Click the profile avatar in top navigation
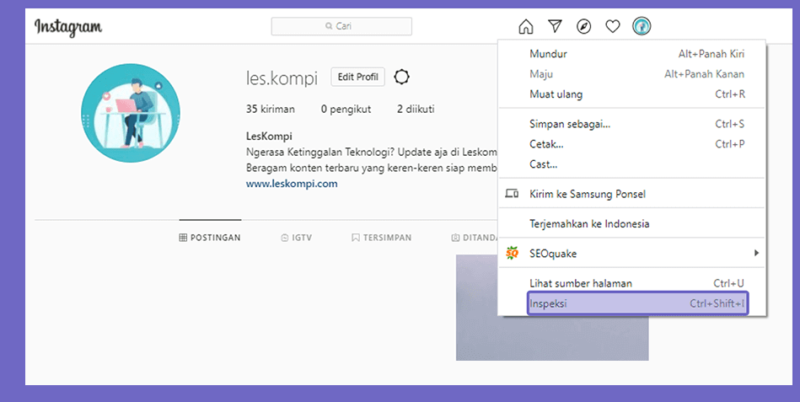 point(641,26)
